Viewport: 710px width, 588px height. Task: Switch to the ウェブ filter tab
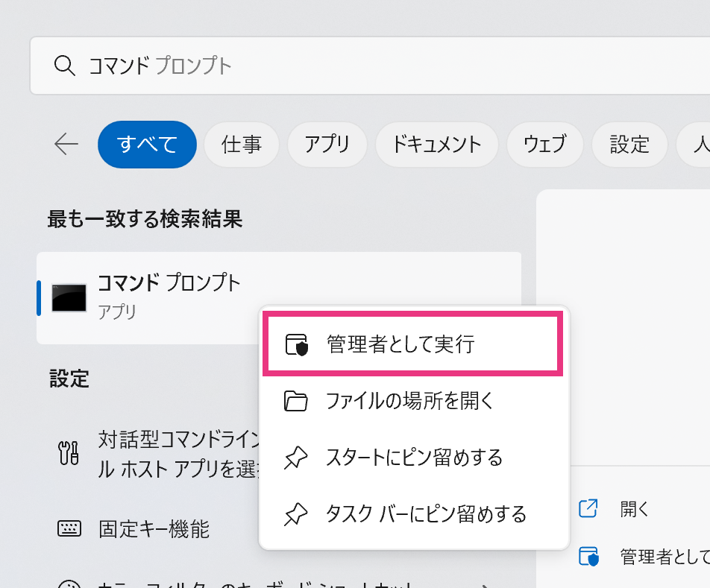coord(544,145)
